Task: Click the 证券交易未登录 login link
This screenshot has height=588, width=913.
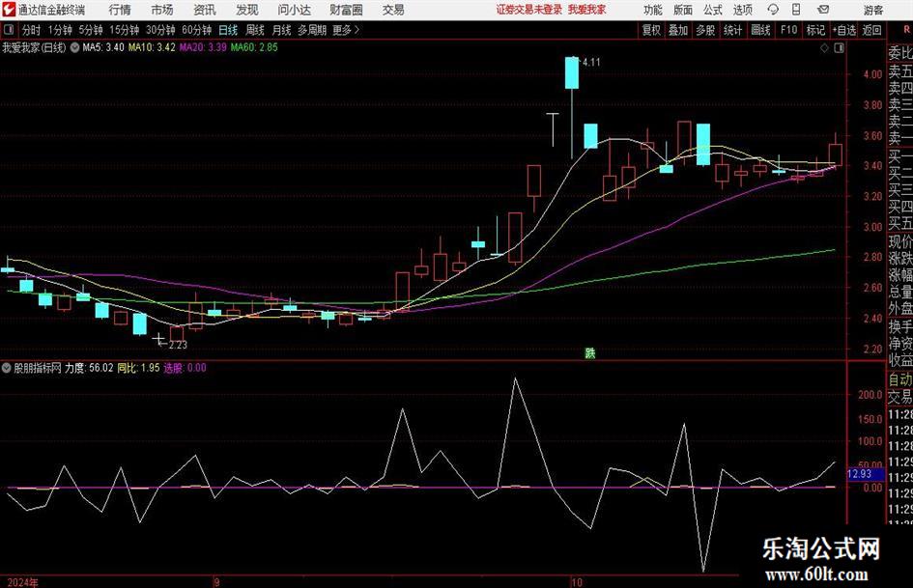Action: click(x=529, y=10)
